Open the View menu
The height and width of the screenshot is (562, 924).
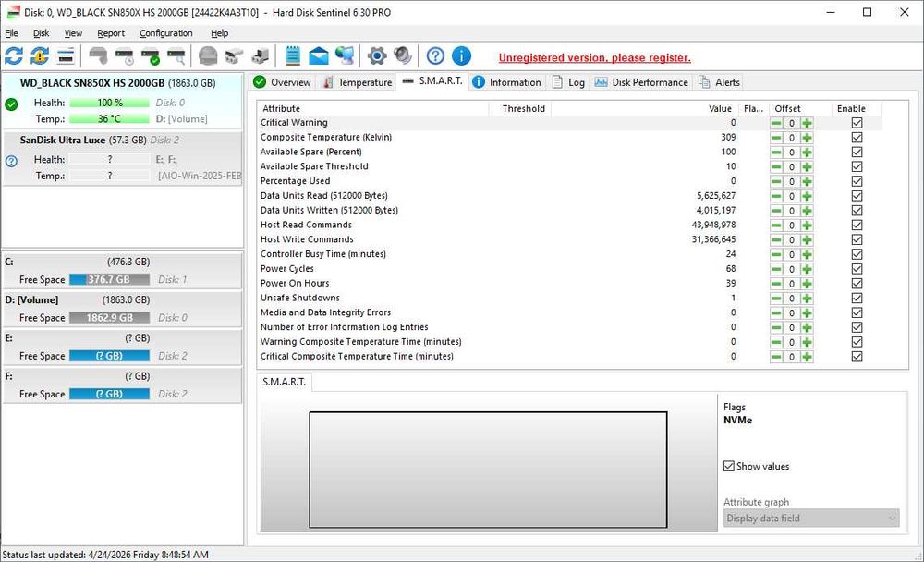tap(73, 33)
